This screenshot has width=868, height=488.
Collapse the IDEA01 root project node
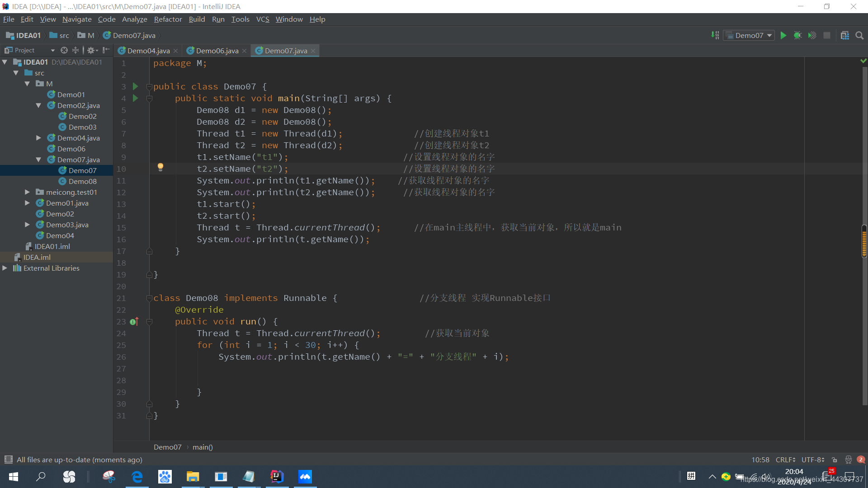coord(5,62)
